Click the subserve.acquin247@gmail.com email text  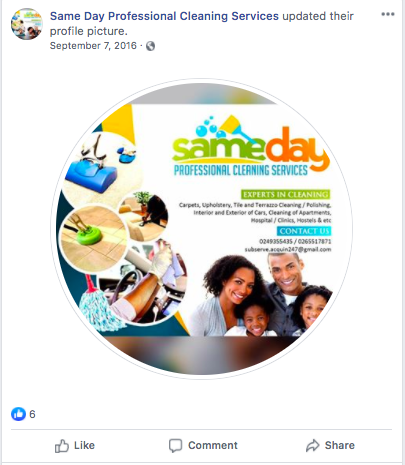[288, 249]
